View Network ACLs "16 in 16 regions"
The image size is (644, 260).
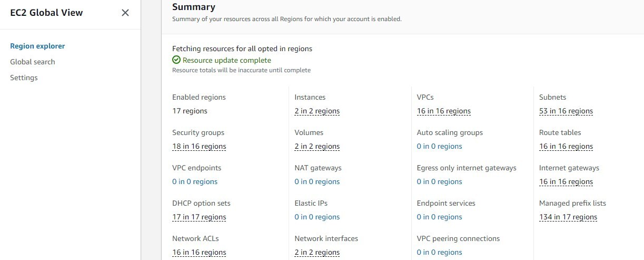pyautogui.click(x=199, y=253)
